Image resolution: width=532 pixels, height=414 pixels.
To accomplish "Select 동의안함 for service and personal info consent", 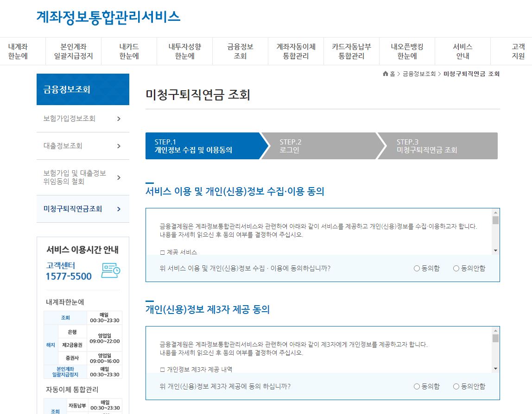I will pos(456,269).
